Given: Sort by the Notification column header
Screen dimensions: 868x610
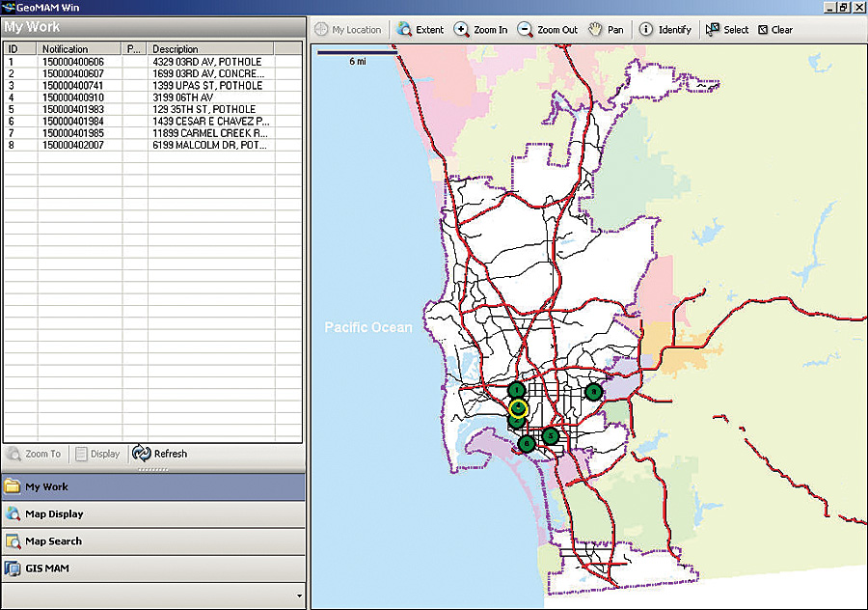Looking at the screenshot, I should [x=80, y=49].
